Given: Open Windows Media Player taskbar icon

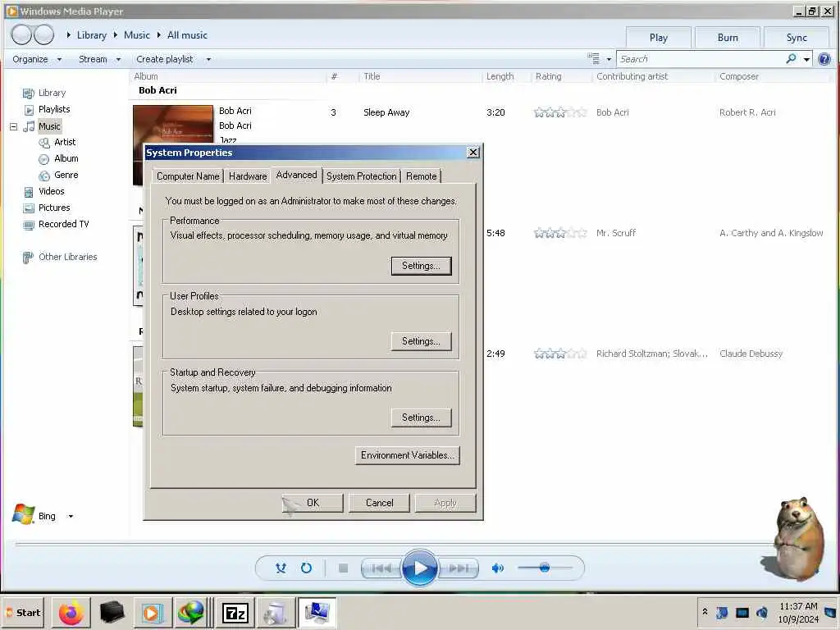Looking at the screenshot, I should click(x=153, y=613).
